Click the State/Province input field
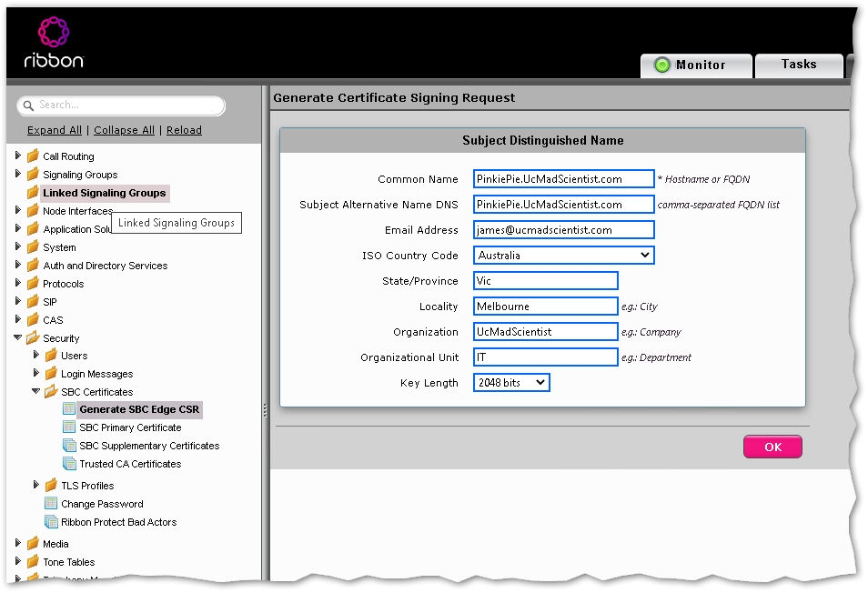 click(x=545, y=280)
